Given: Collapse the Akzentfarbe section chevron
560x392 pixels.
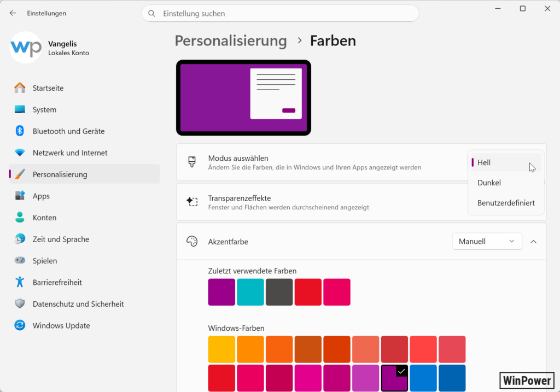Looking at the screenshot, I should coord(533,242).
